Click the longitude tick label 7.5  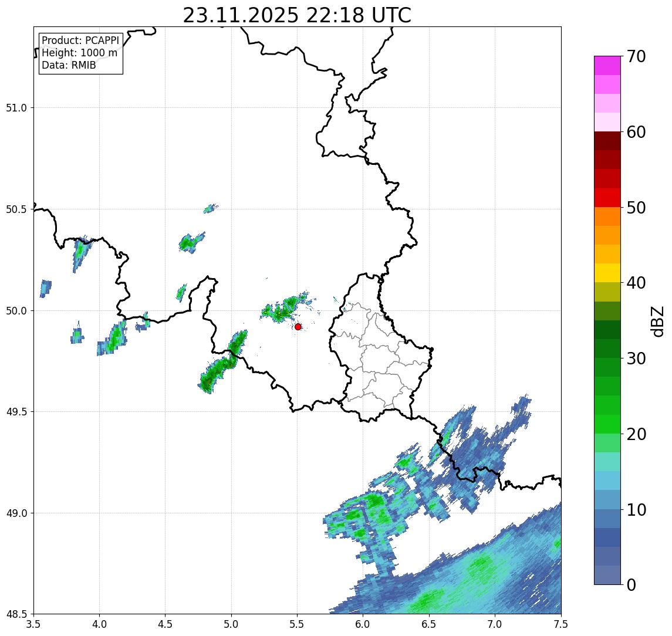tap(561, 624)
